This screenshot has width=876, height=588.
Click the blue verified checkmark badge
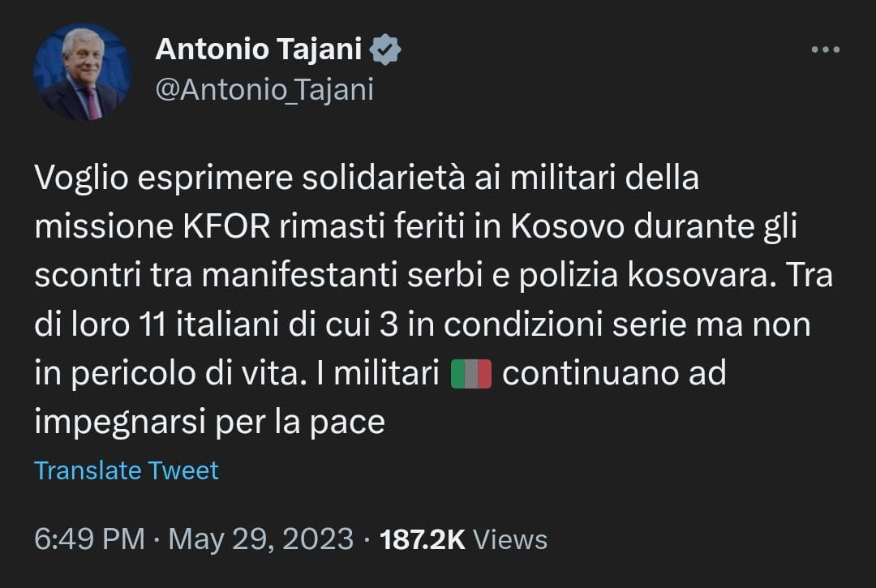coord(385,50)
